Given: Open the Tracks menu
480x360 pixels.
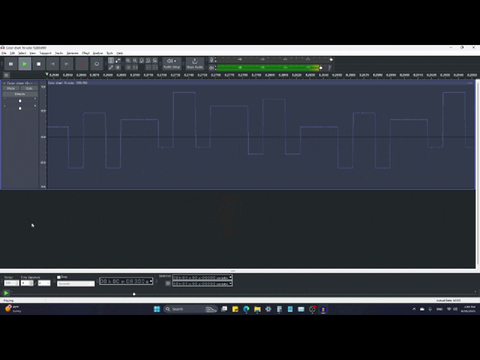Looking at the screenshot, I should point(59,53).
